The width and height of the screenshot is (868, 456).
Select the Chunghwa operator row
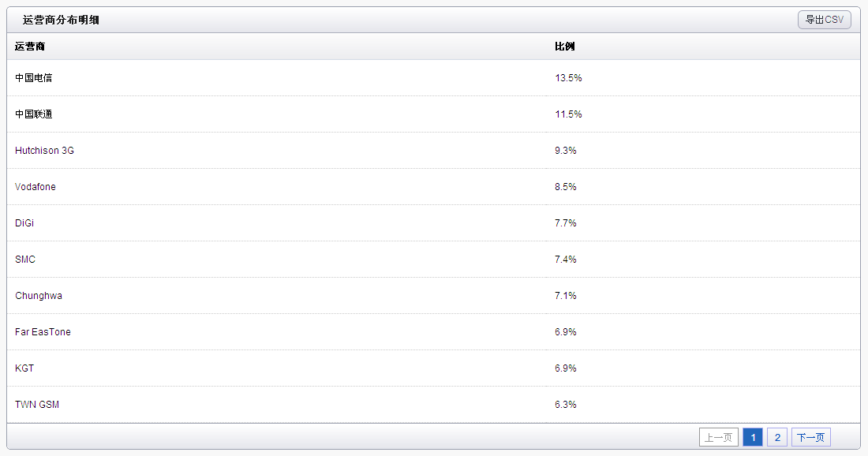[x=39, y=296]
